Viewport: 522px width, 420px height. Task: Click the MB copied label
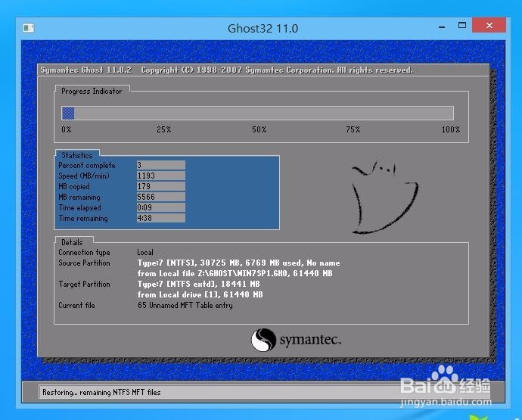(74, 187)
